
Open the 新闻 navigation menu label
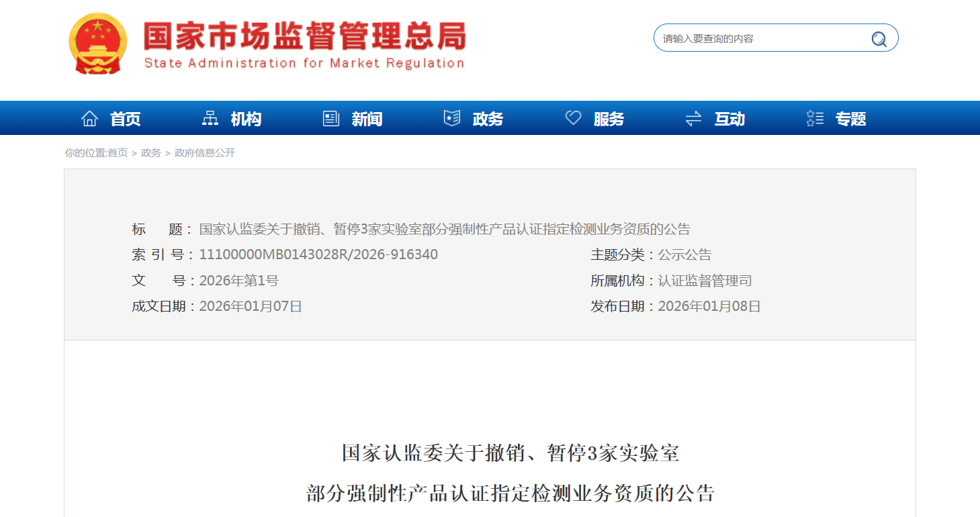tap(367, 120)
